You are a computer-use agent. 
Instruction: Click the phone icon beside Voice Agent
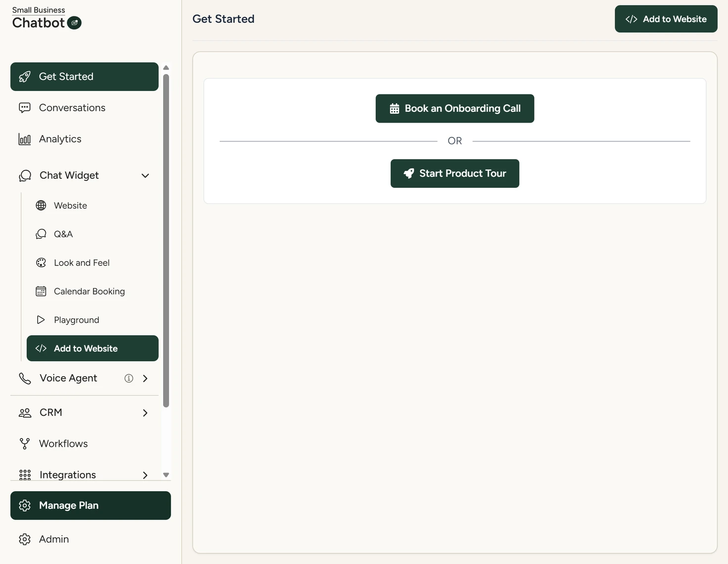[25, 378]
